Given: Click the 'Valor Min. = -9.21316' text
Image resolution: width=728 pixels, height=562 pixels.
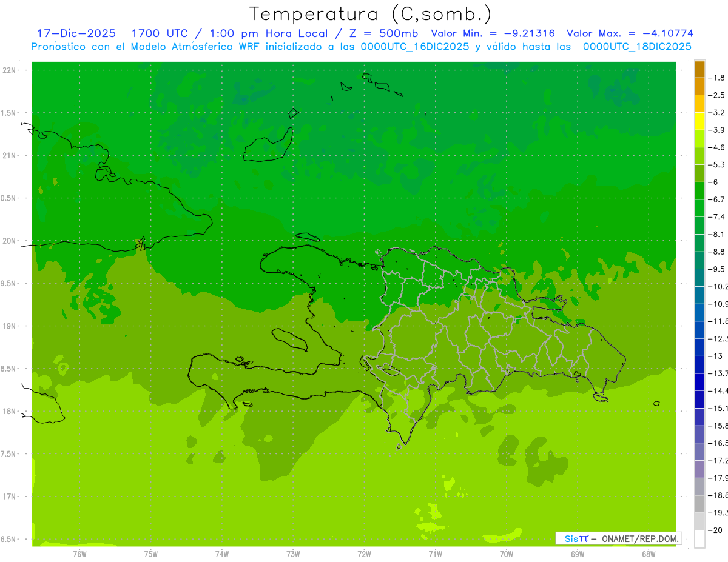Looking at the screenshot, I should [x=493, y=33].
